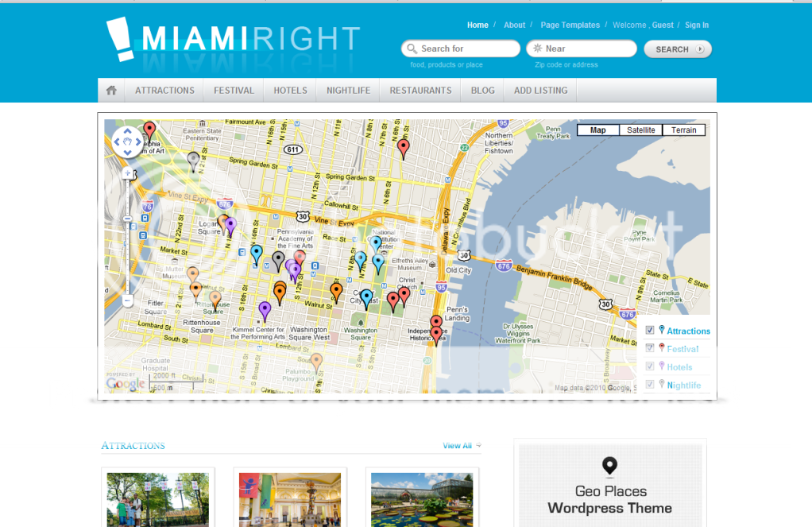Click the Festival label in map legend
Viewport: 812px width, 527px height.
click(682, 349)
